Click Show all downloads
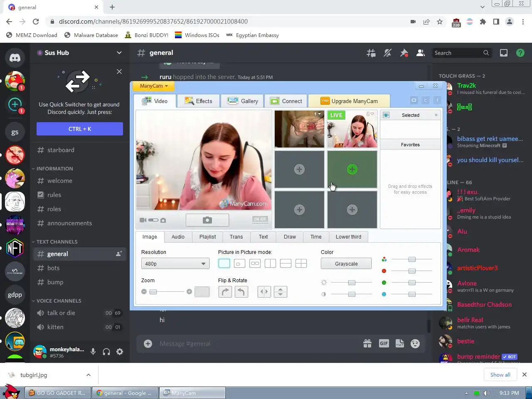532x399 pixels. click(500, 374)
